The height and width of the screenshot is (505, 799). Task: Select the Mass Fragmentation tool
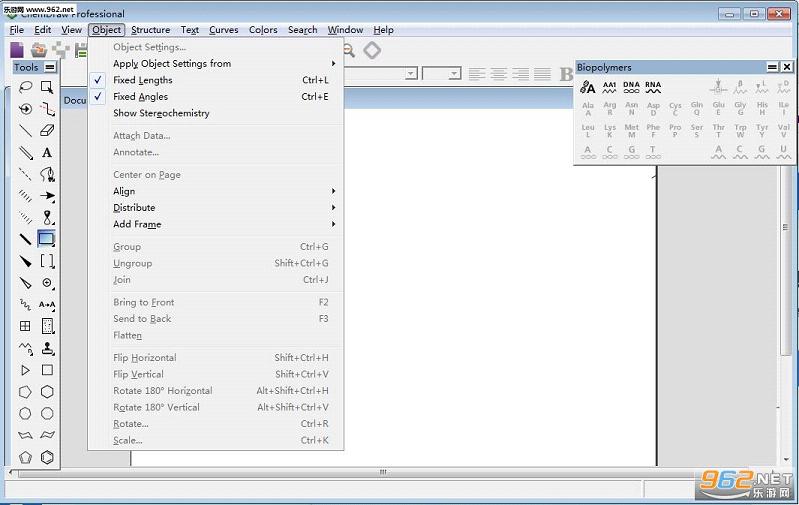[47, 109]
